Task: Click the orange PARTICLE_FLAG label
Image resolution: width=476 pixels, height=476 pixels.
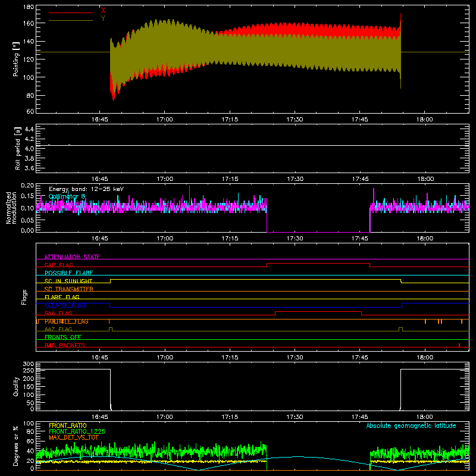Action: pyautogui.click(x=67, y=321)
